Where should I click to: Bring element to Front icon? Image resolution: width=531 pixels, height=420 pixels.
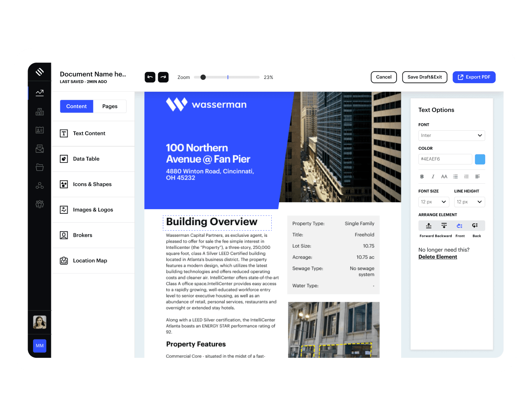[x=459, y=226]
